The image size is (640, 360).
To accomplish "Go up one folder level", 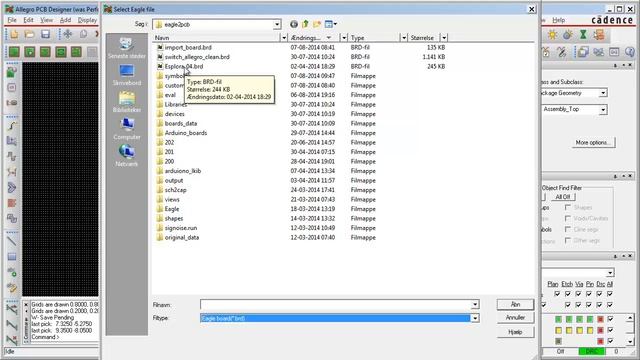I will click(x=305, y=24).
